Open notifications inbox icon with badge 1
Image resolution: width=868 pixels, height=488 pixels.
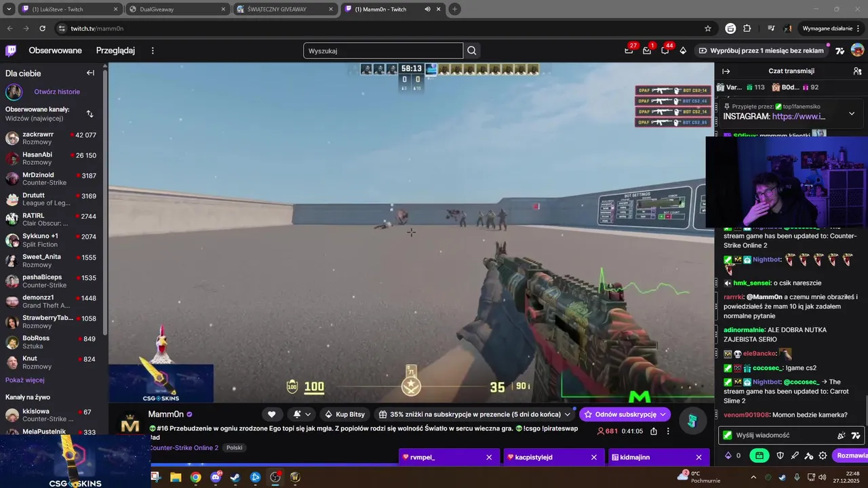click(647, 51)
